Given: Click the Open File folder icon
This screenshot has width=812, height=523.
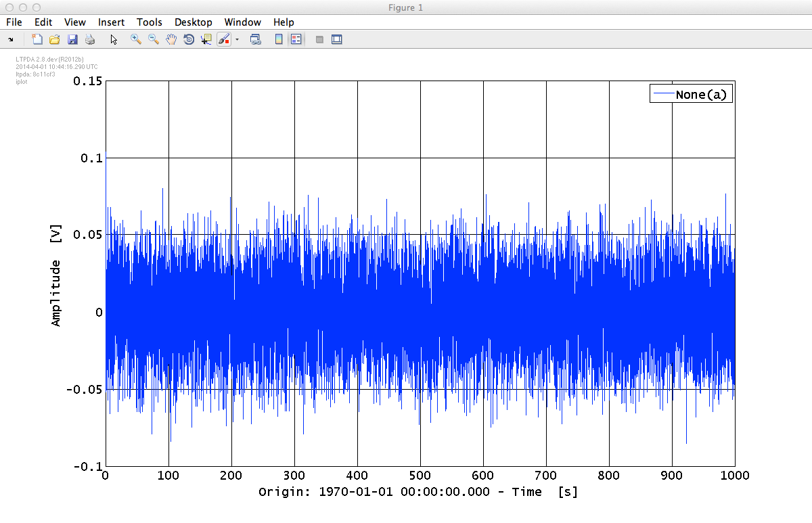Looking at the screenshot, I should (x=55, y=40).
